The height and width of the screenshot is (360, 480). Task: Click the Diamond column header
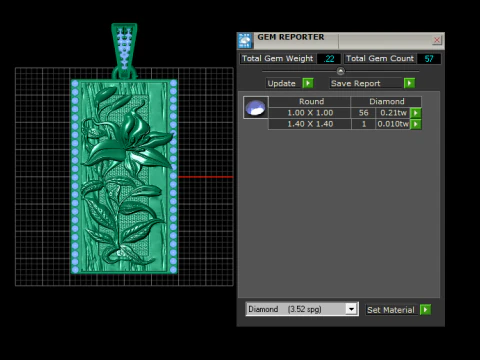click(386, 101)
